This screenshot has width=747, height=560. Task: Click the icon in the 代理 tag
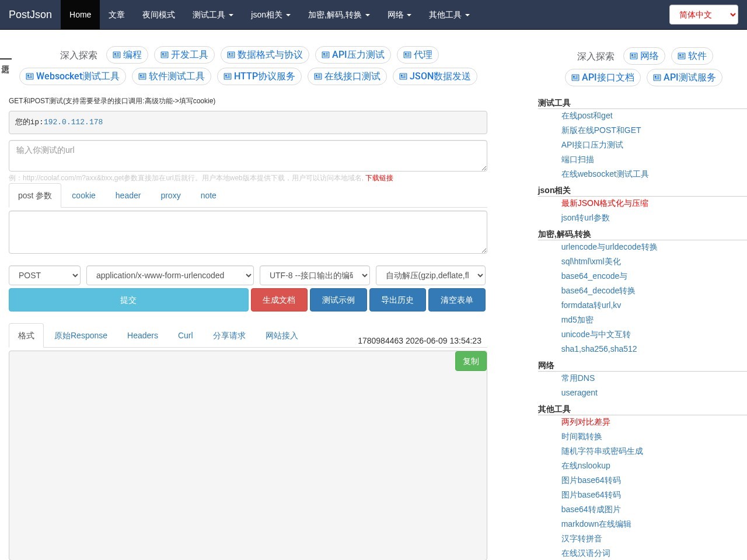click(x=407, y=55)
